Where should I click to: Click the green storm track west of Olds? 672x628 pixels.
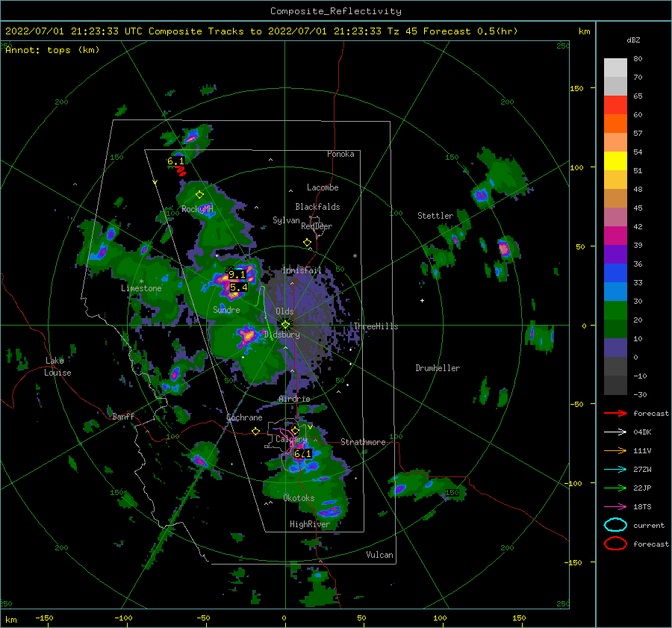click(266, 312)
